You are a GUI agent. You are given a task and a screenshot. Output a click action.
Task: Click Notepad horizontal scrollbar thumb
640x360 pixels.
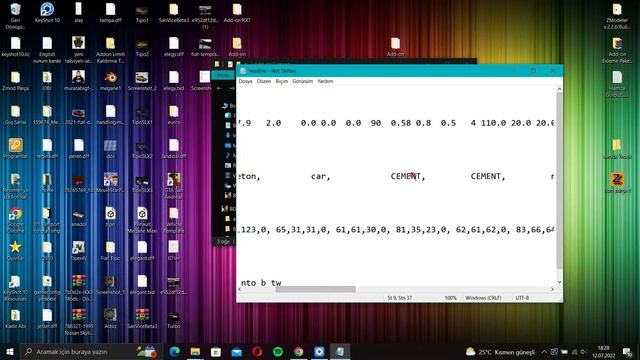coord(316,289)
